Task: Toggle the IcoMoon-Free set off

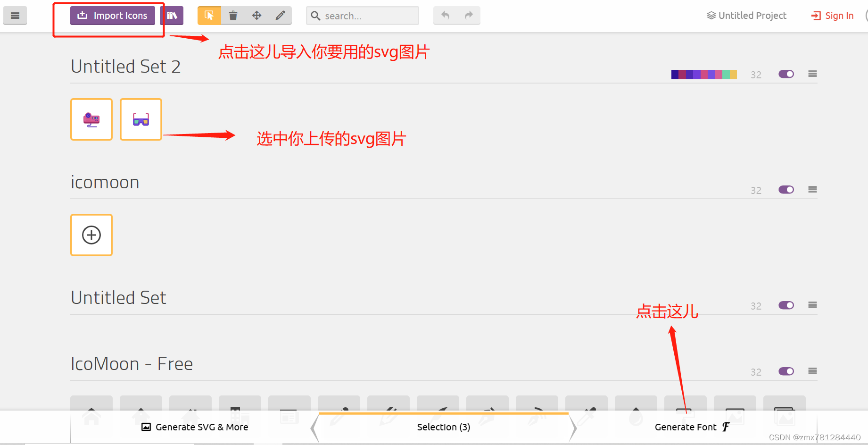Action: (x=785, y=371)
